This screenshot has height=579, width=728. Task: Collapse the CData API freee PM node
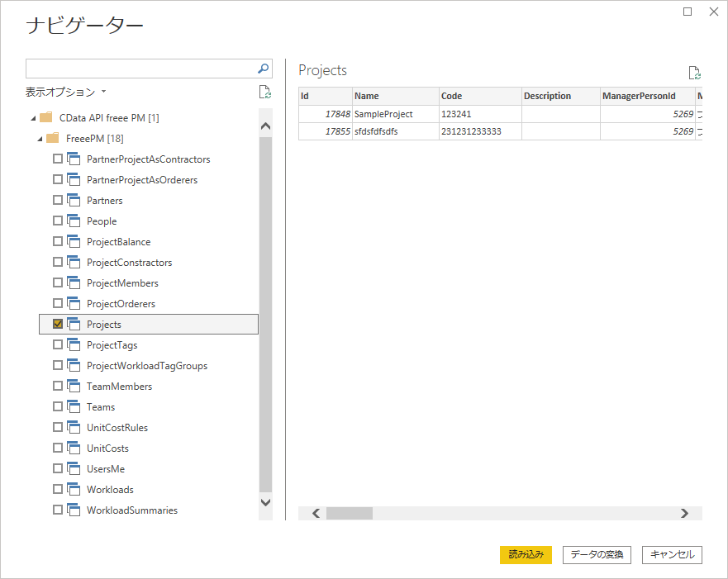pyautogui.click(x=33, y=118)
